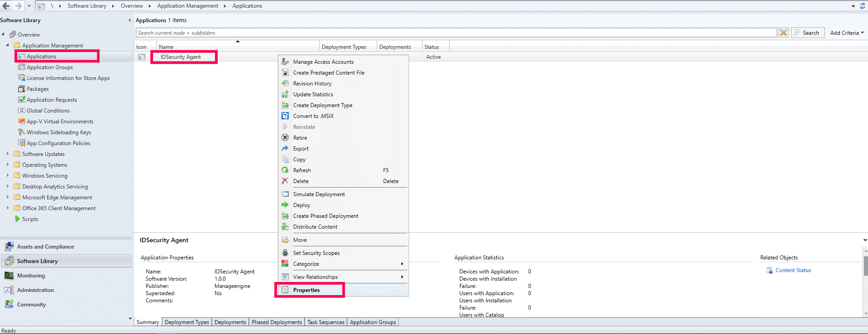
Task: Open the Software Library workspace
Action: tap(67, 261)
